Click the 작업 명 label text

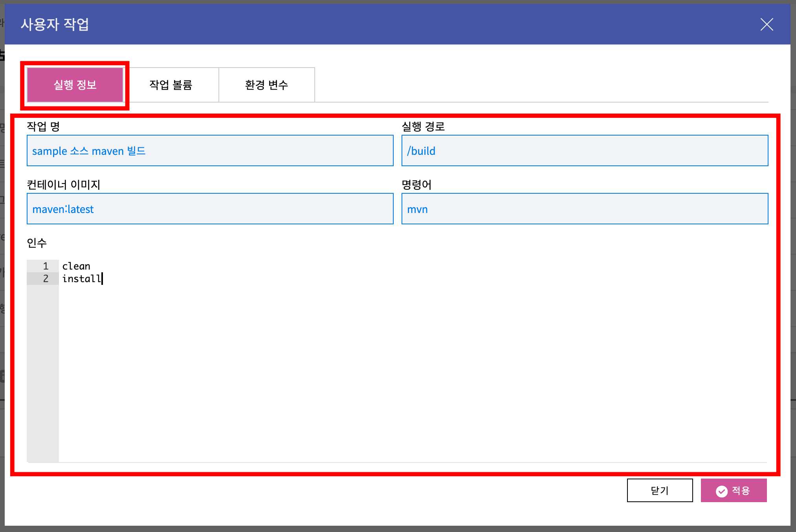pos(43,127)
